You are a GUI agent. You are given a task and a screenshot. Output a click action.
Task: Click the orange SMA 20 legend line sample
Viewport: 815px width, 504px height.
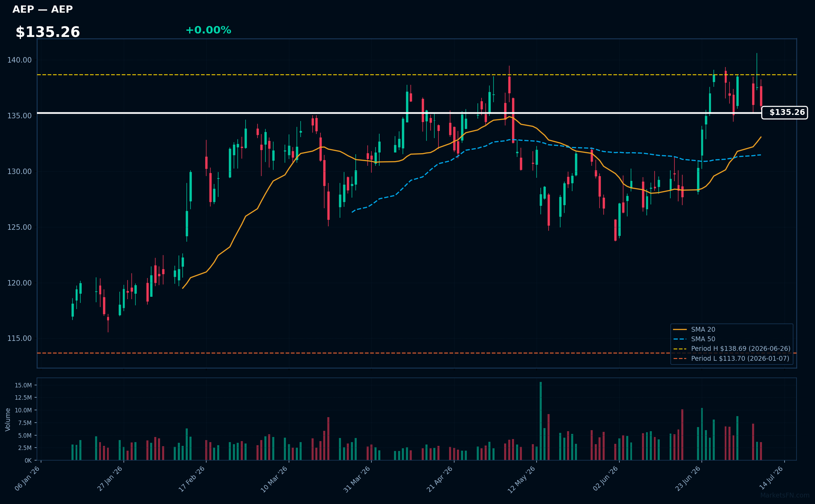click(680, 330)
